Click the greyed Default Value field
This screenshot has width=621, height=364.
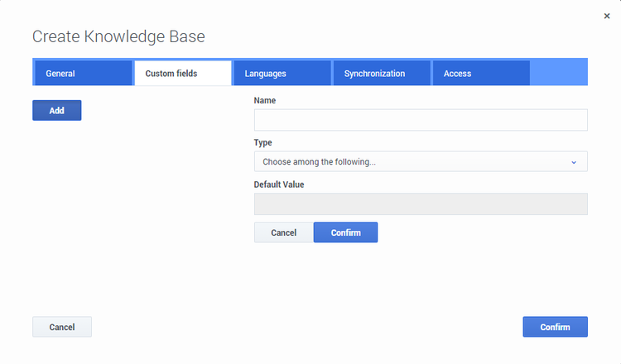(x=421, y=204)
